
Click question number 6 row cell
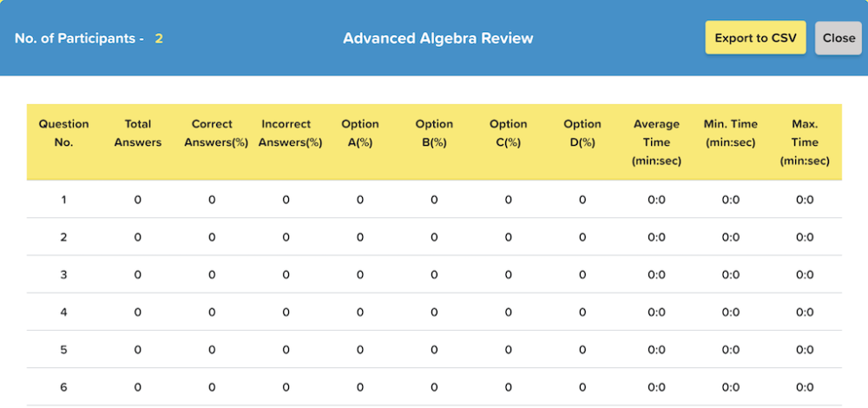pos(63,387)
